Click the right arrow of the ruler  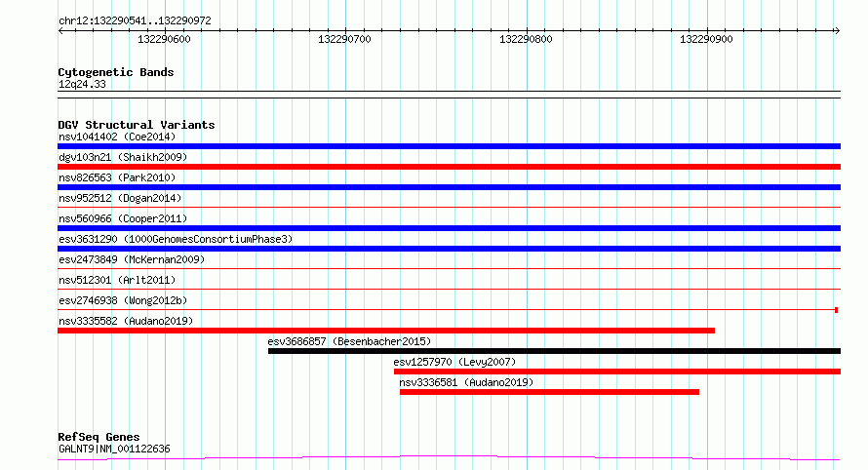[837, 30]
